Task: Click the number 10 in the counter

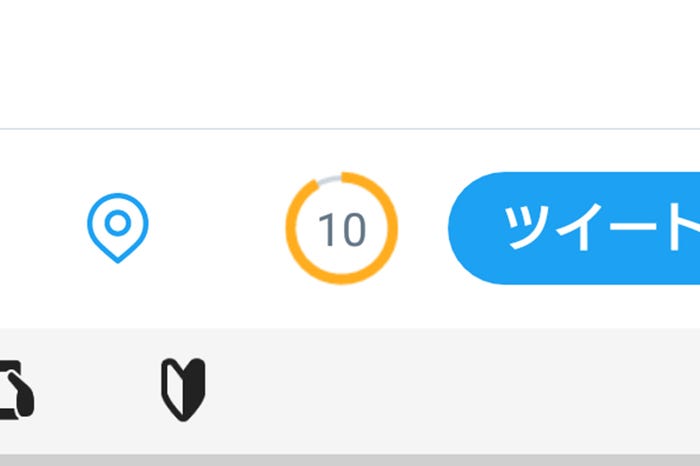Action: tap(342, 229)
